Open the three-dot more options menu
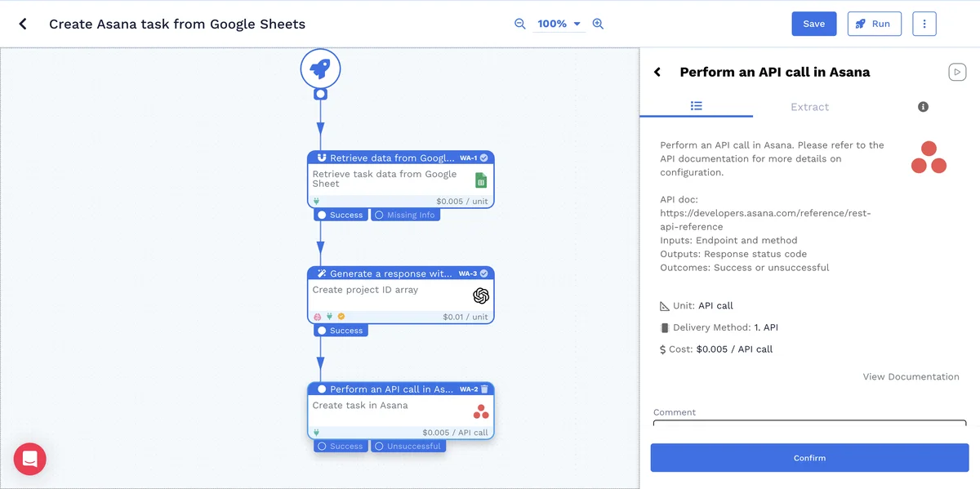This screenshot has height=489, width=980. tap(924, 24)
